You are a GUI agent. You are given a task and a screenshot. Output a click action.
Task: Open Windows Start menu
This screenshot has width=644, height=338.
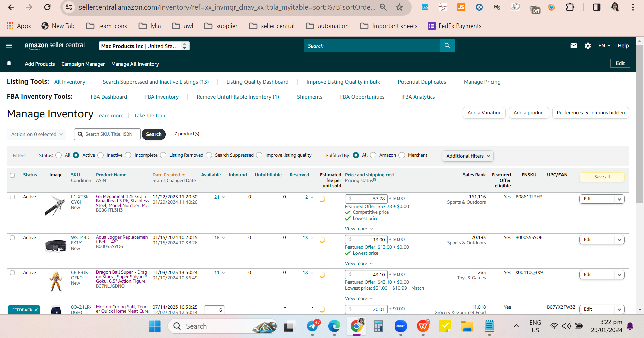pyautogui.click(x=155, y=326)
